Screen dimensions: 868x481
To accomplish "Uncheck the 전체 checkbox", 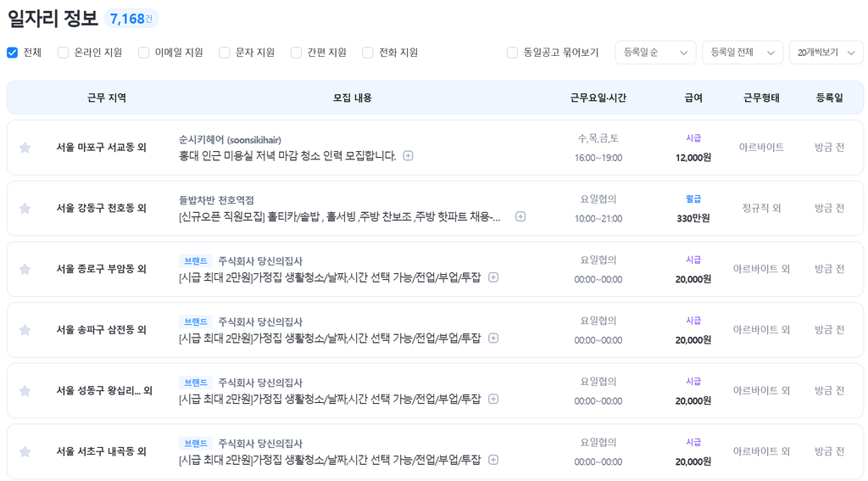I will click(x=12, y=53).
